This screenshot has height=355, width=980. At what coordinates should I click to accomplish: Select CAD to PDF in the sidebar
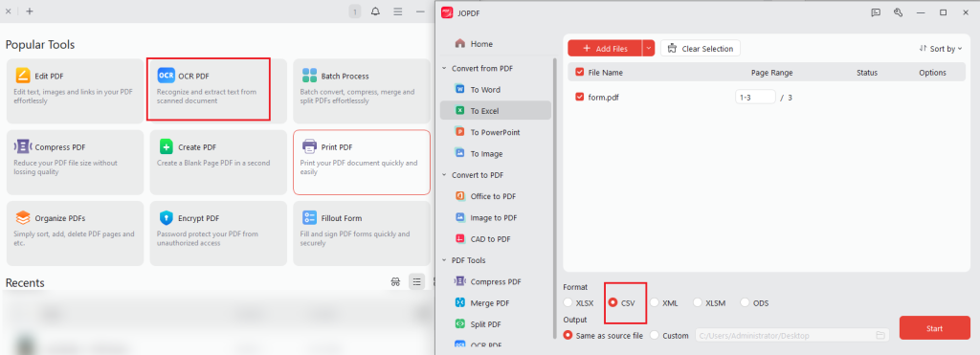point(496,239)
